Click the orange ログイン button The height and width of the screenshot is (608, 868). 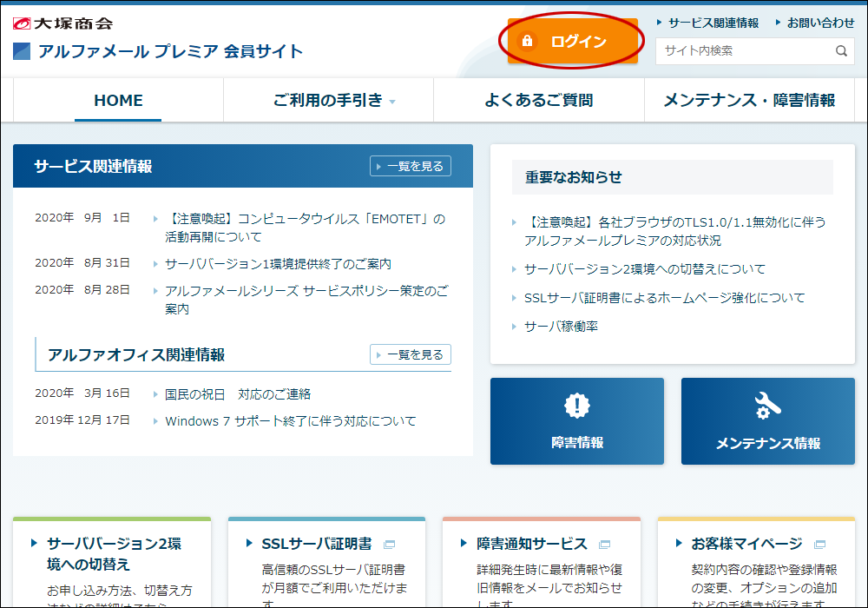[x=572, y=41]
